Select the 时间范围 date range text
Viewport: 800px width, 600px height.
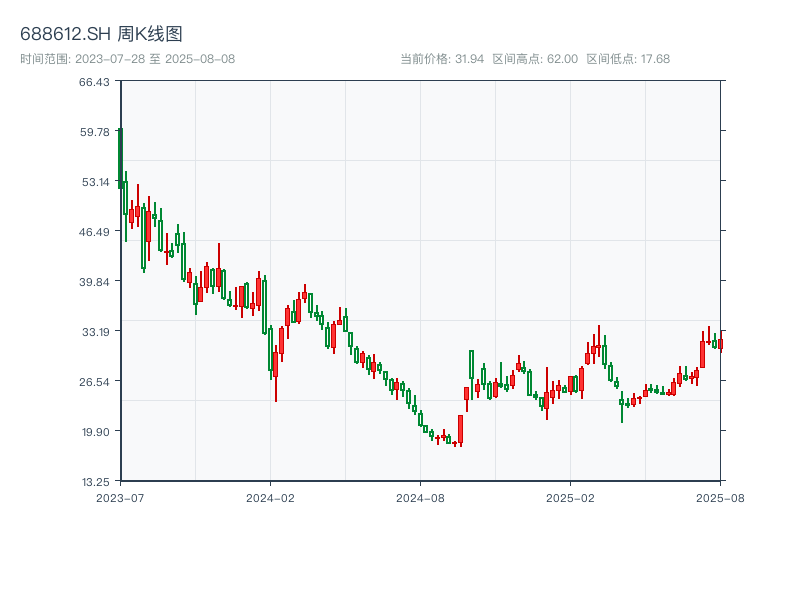point(127,59)
